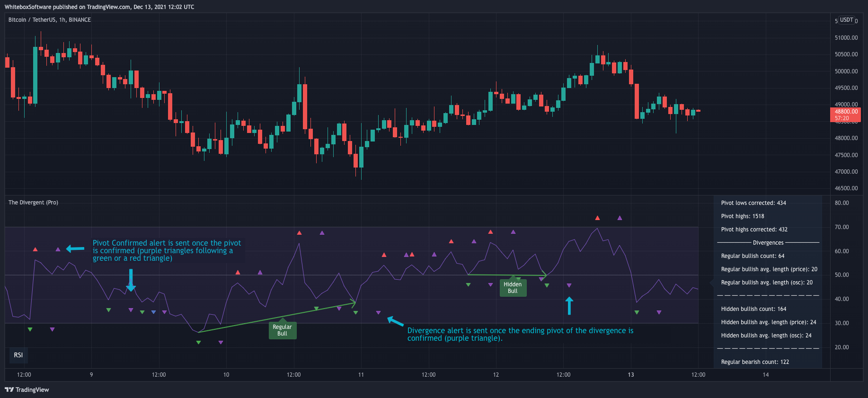The width and height of the screenshot is (868, 398).
Task: Click 'Regular bearish count: 122' row
Action: (755, 362)
